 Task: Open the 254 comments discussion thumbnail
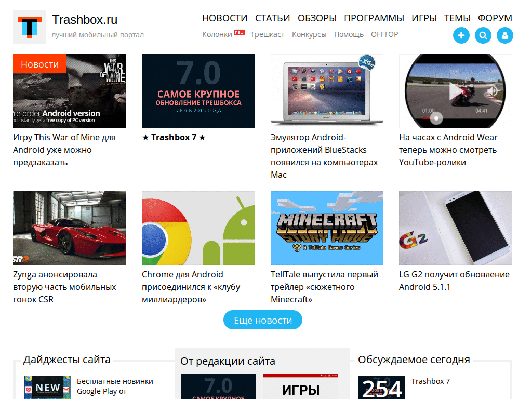pyautogui.click(x=382, y=388)
